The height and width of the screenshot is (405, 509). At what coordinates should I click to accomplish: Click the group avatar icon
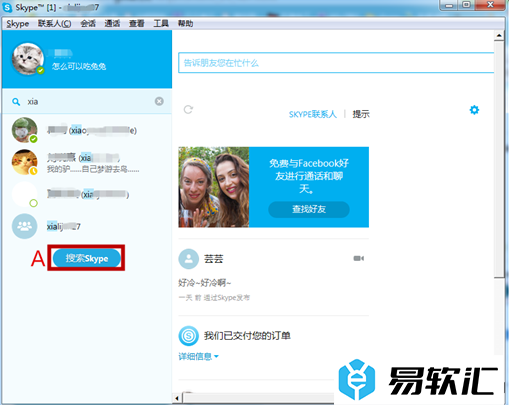point(24,226)
